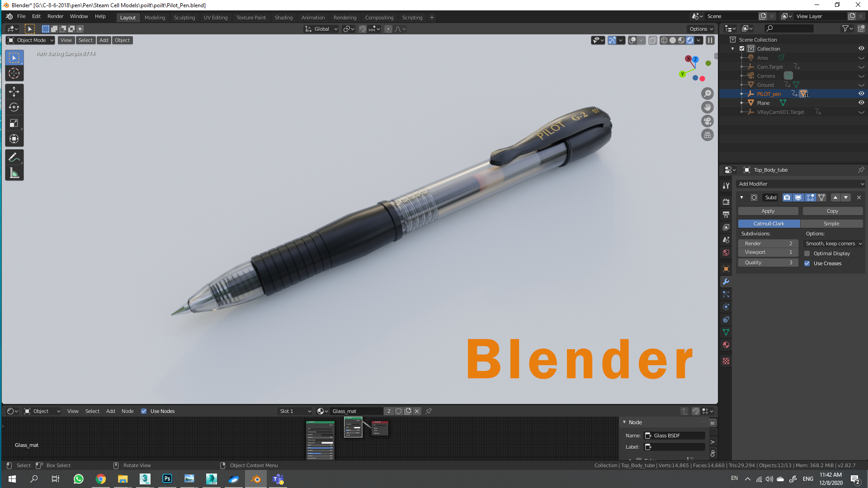Select the Rotate tool
The width and height of the screenshot is (868, 488).
[14, 107]
